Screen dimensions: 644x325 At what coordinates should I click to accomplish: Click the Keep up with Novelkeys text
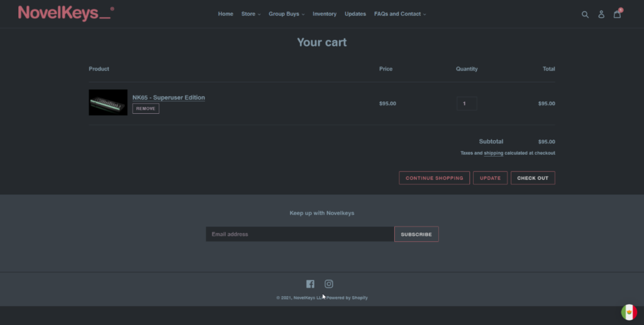point(322,213)
